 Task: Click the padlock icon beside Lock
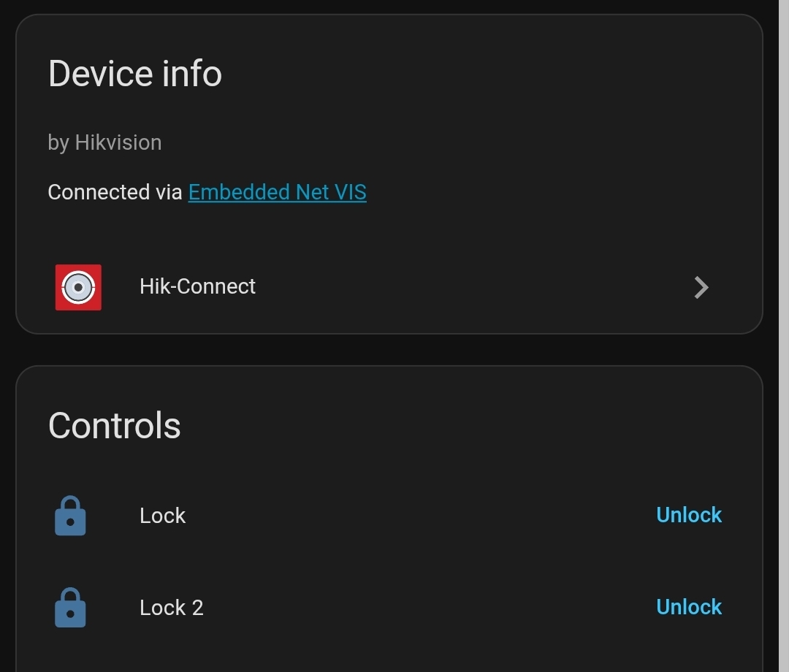[71, 516]
